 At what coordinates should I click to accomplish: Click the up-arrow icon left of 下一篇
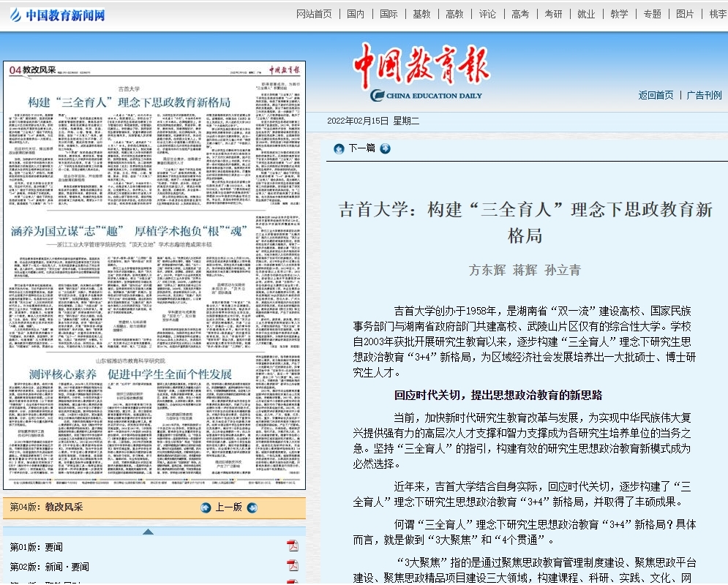tap(339, 148)
